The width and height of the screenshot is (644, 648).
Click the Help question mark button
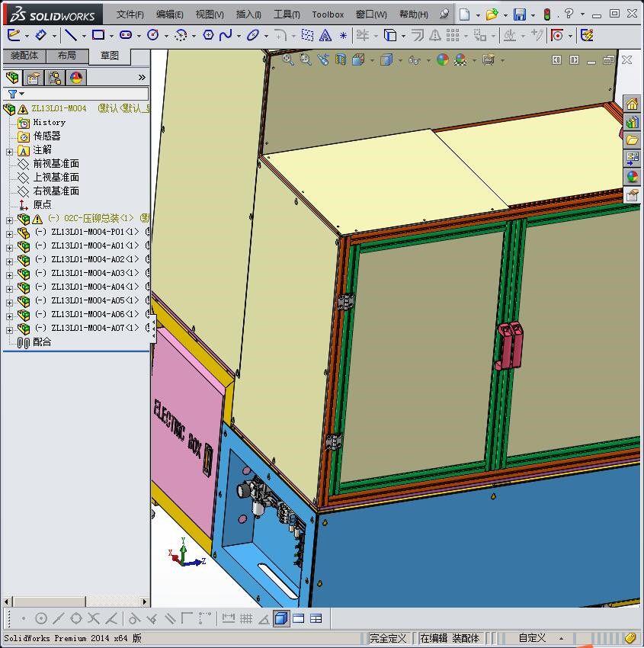[569, 14]
